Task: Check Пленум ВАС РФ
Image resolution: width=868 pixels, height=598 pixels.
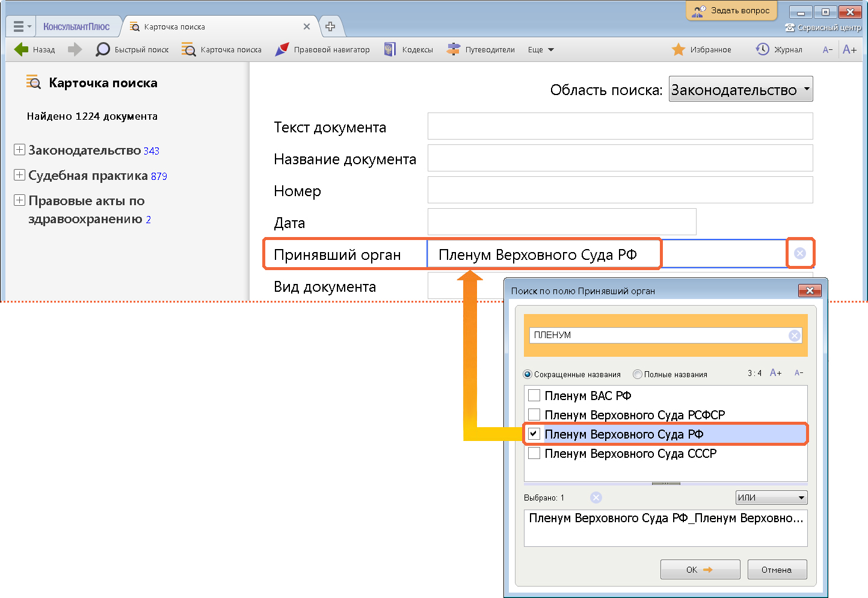Action: click(x=534, y=395)
